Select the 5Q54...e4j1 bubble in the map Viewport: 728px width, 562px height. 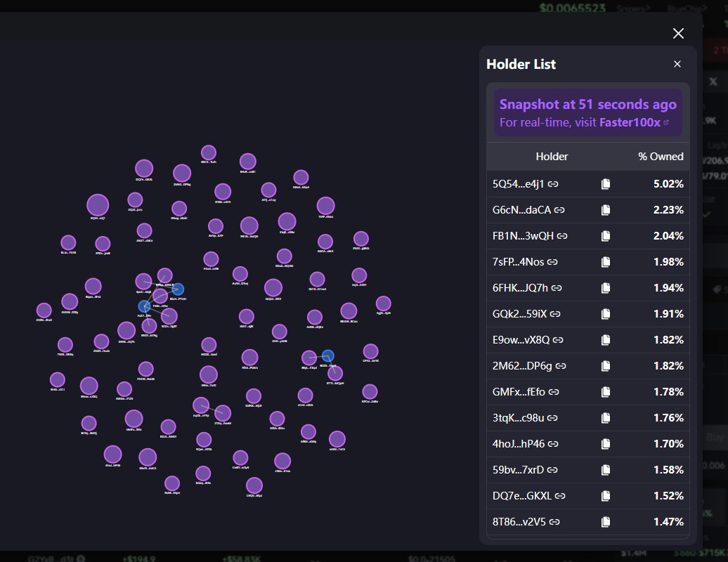pyautogui.click(x=98, y=205)
